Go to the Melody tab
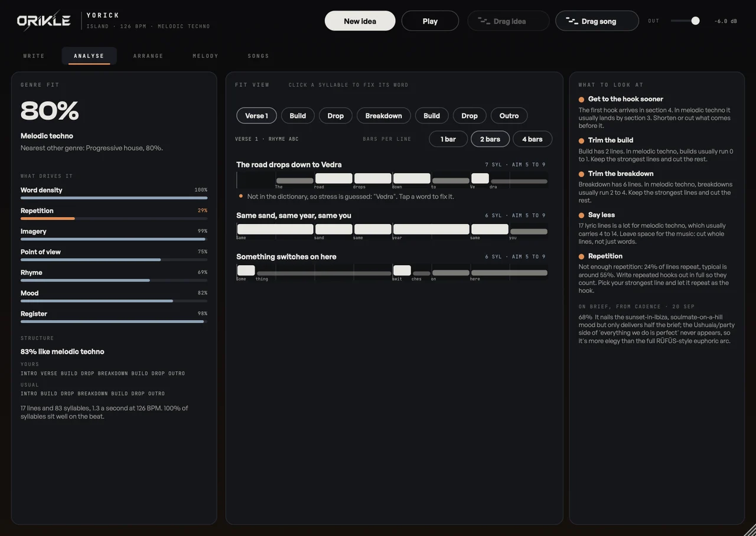 206,55
